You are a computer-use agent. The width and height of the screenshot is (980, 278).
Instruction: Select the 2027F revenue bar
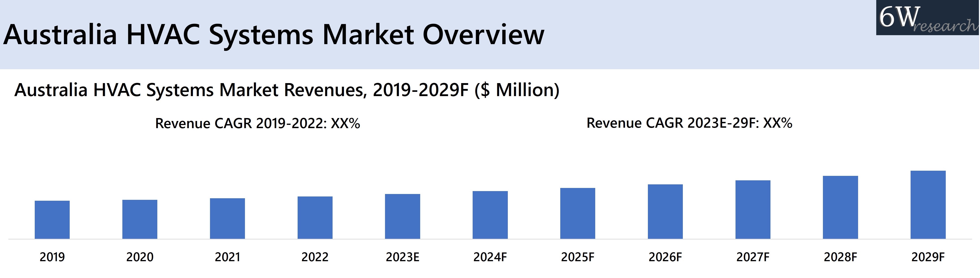coord(753,209)
